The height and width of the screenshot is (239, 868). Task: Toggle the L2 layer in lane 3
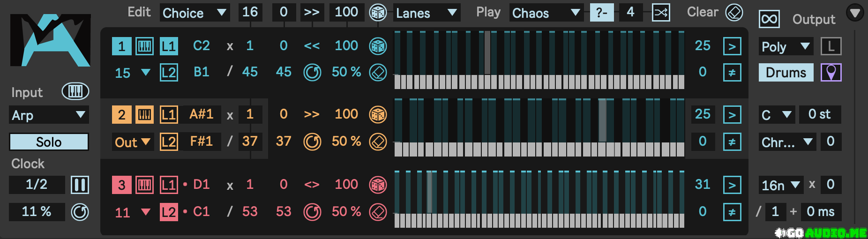(x=169, y=212)
